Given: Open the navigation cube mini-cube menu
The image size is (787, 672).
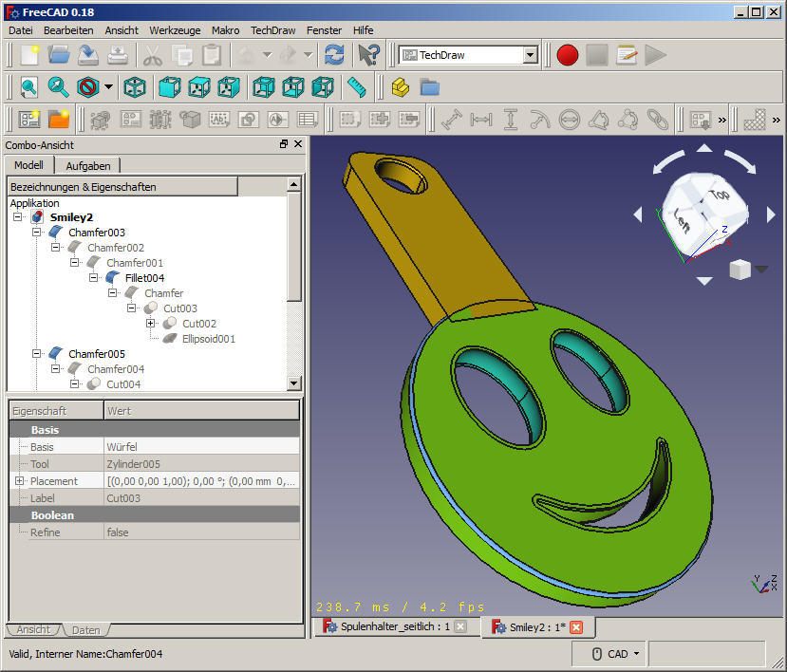Looking at the screenshot, I should click(x=761, y=270).
